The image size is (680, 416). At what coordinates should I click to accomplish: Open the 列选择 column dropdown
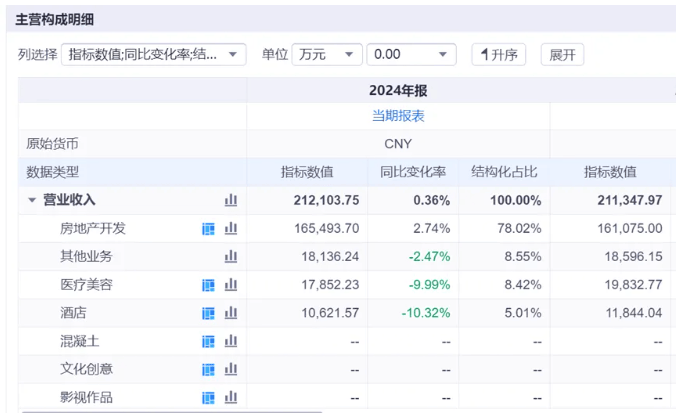pos(154,55)
